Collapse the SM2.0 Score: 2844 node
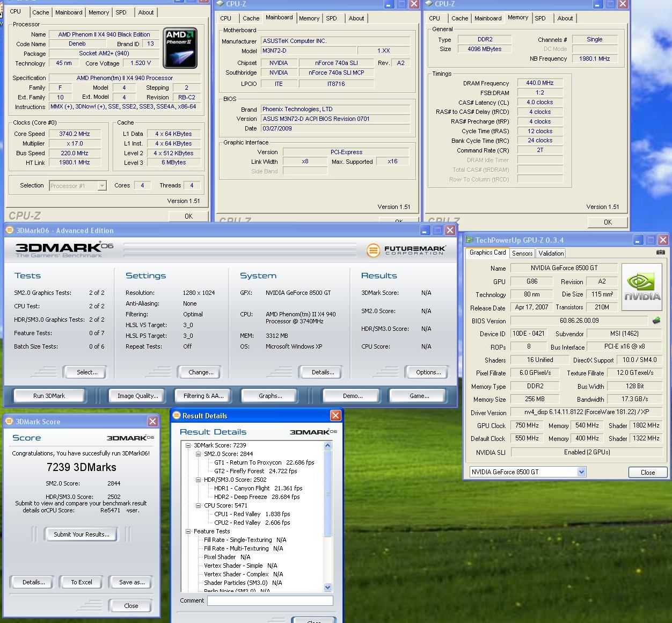This screenshot has height=623, width=672. point(198,454)
